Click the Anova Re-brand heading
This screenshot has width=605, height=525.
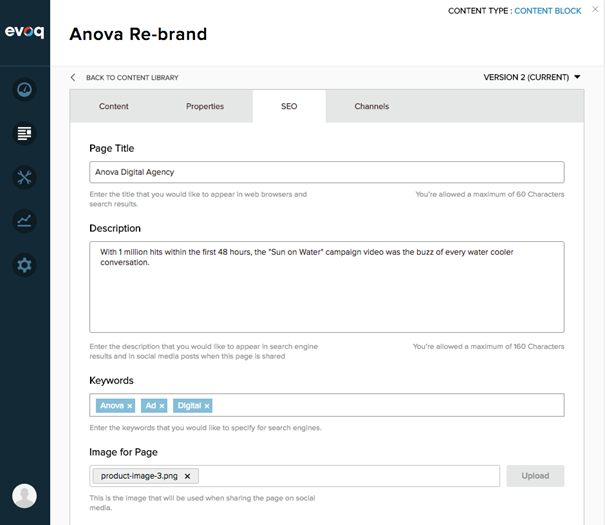pyautogui.click(x=138, y=34)
